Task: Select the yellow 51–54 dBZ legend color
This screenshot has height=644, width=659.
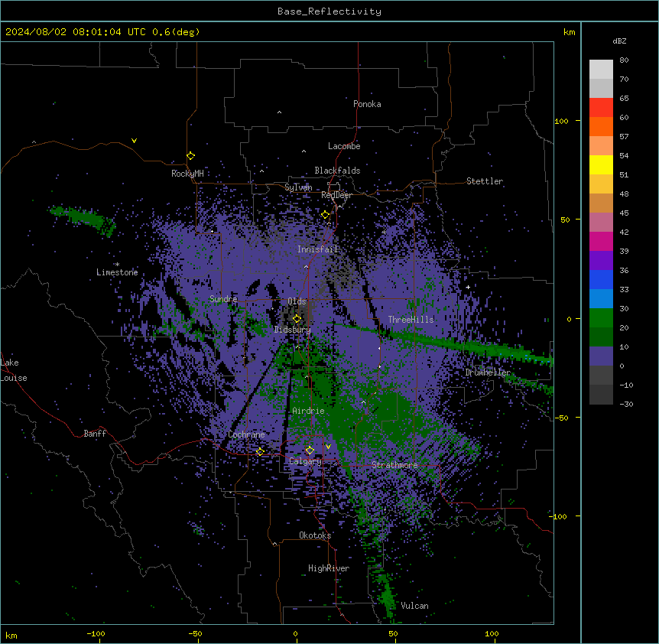Action: (x=601, y=164)
